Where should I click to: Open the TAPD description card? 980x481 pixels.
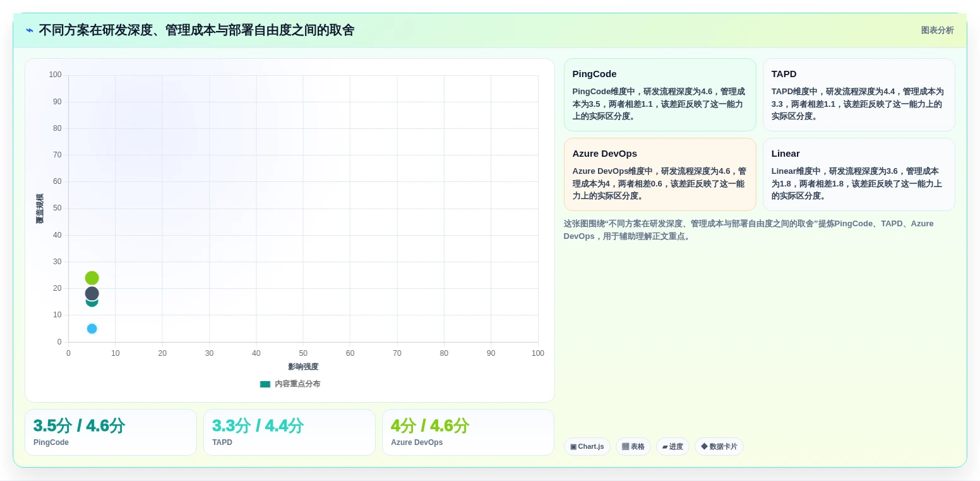[x=859, y=95]
